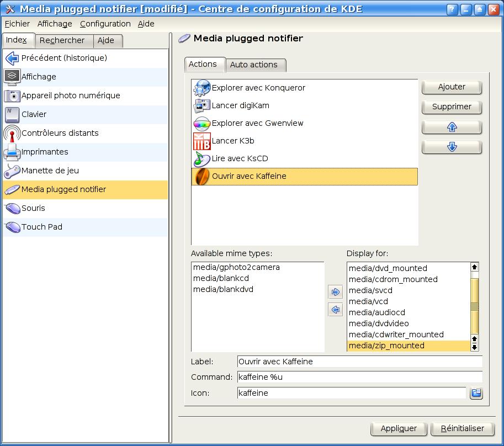Select the Lancer digiKam action text
504x446 pixels.
(x=241, y=106)
